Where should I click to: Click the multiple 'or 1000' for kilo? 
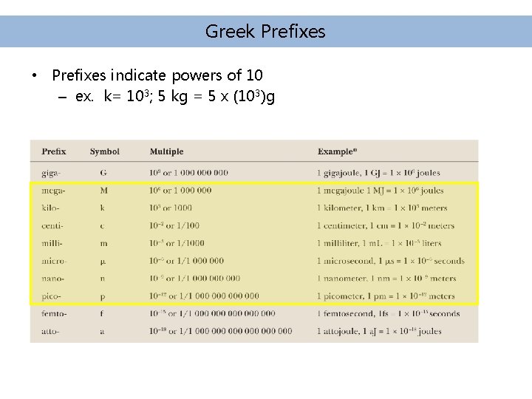(x=179, y=208)
